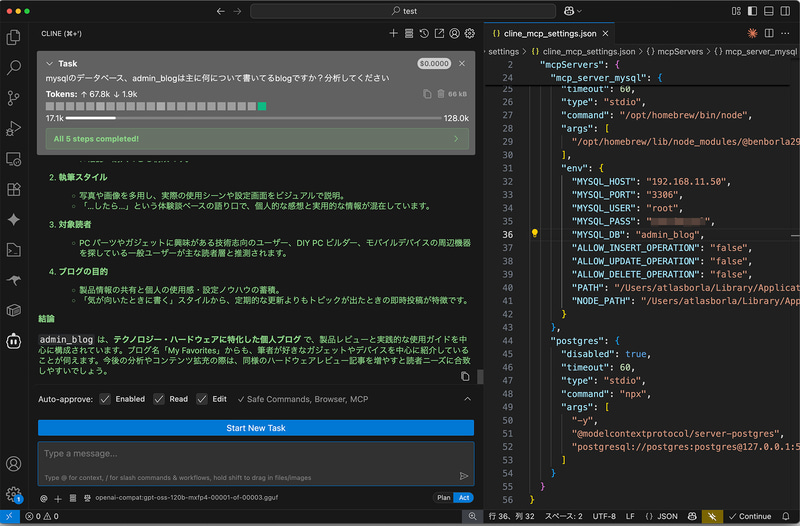Change LF line ending in status bar
The width and height of the screenshot is (800, 526).
630,516
